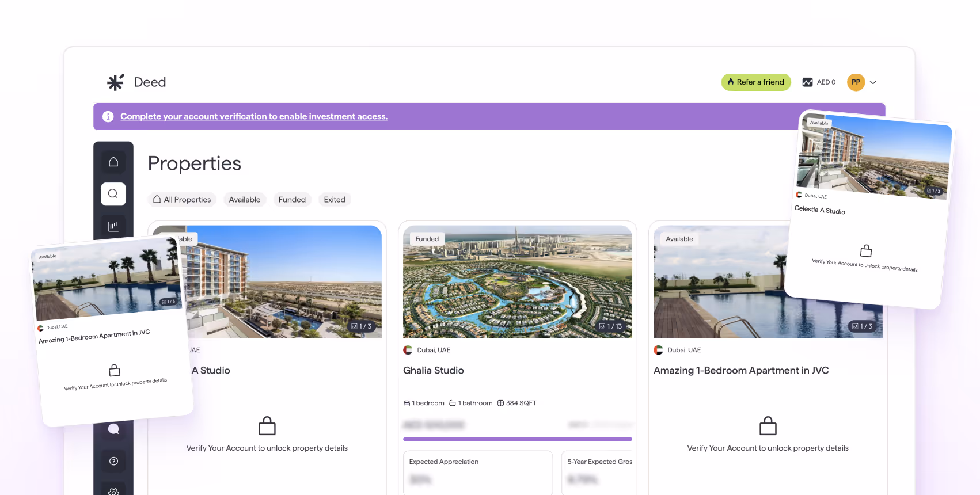Click the Ghalia Studio funding progress bar
Viewport: 980px width, 495px height.
[518, 439]
